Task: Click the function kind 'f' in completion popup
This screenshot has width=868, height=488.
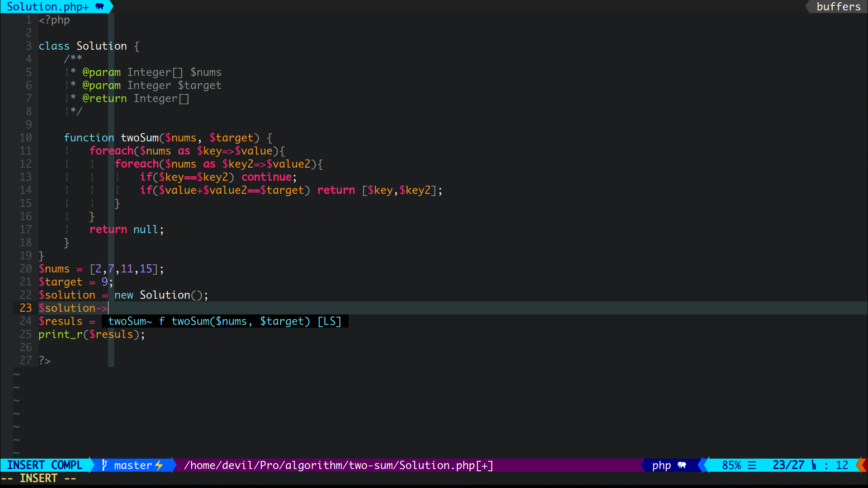Action: click(x=161, y=321)
